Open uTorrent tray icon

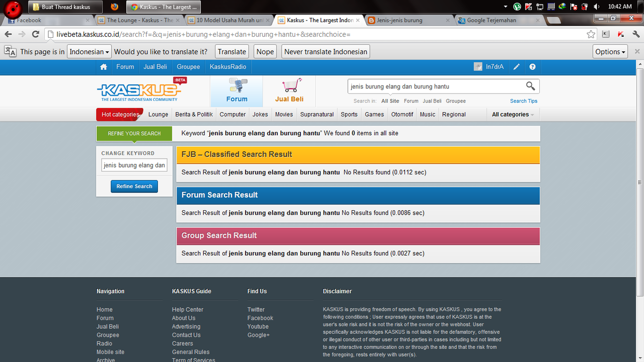tap(517, 7)
